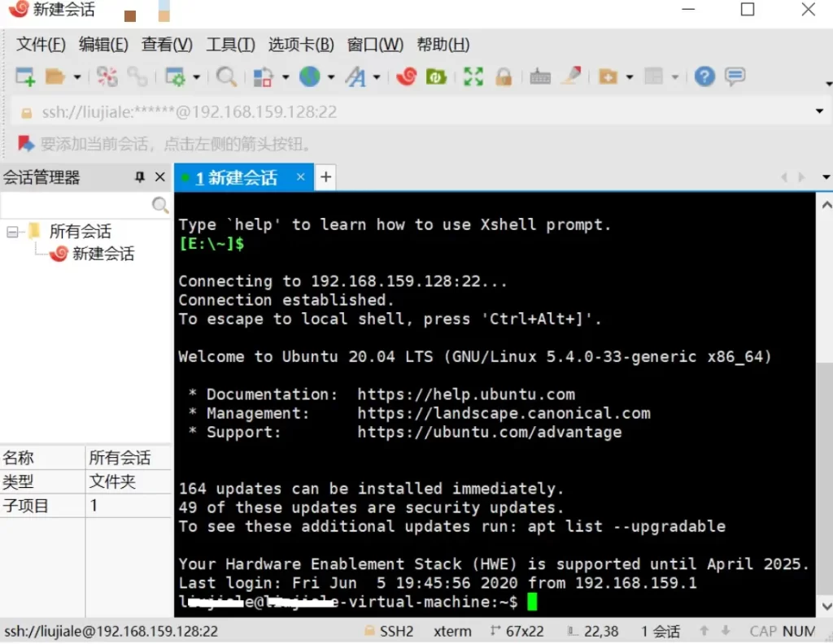Expand the Properties icon dropdown arrow
Image resolution: width=833 pixels, height=644 pixels.
196,77
